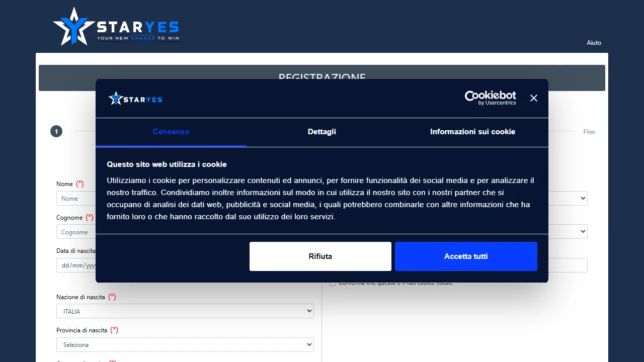Viewport: 644px width, 362px height.
Task: Expand the Nazione di nascita dropdown
Action: (185, 311)
